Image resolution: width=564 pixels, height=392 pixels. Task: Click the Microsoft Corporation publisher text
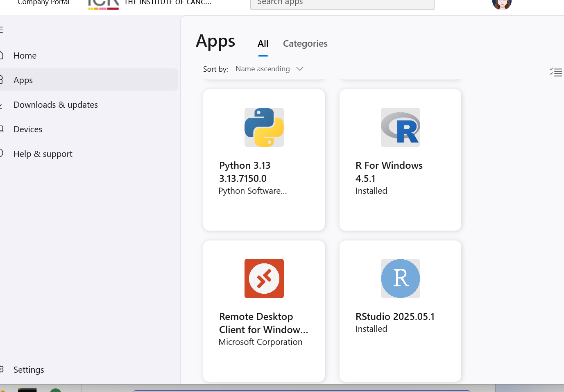[x=260, y=342]
